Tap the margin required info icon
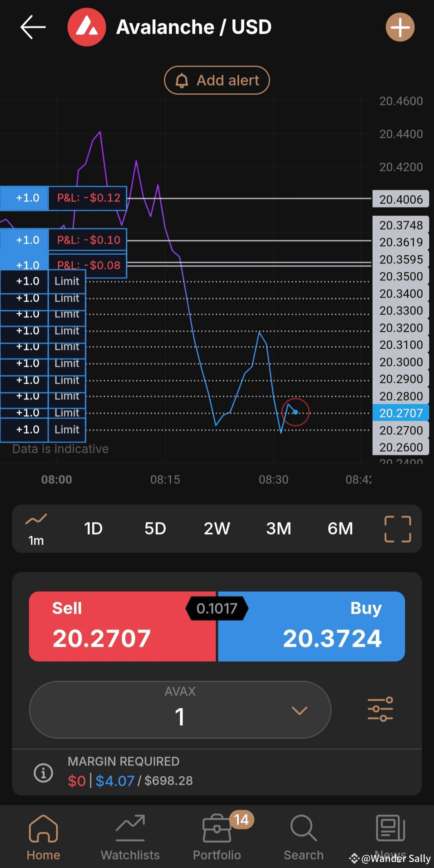This screenshot has height=868, width=434. tap(43, 773)
